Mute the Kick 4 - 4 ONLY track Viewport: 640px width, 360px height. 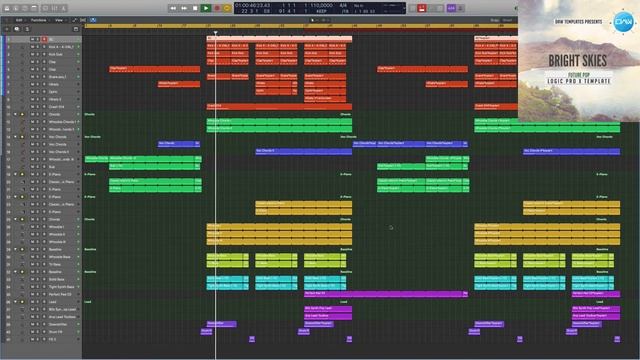pyautogui.click(x=32, y=47)
